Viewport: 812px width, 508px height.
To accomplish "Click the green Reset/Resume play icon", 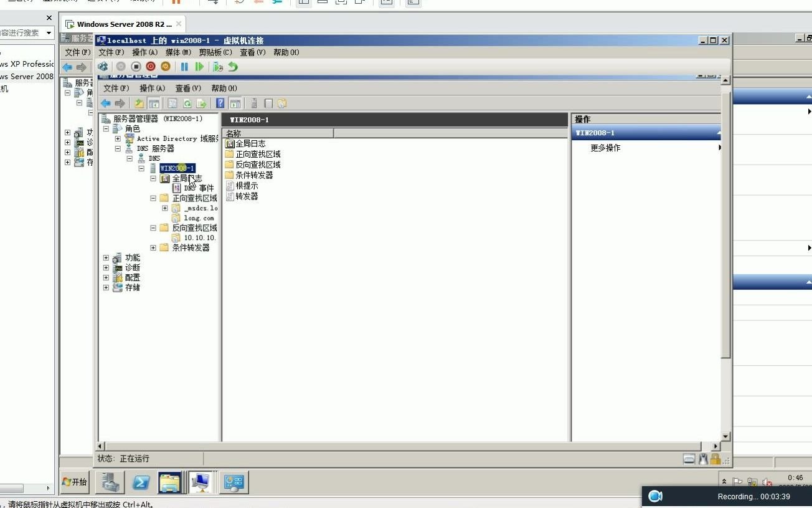I will [199, 66].
